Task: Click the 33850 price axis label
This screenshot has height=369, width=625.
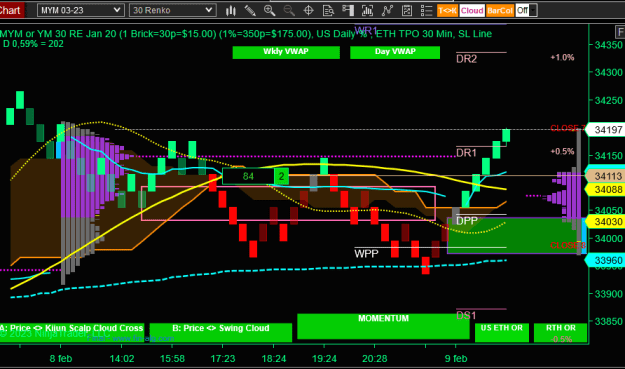Action: click(x=608, y=321)
